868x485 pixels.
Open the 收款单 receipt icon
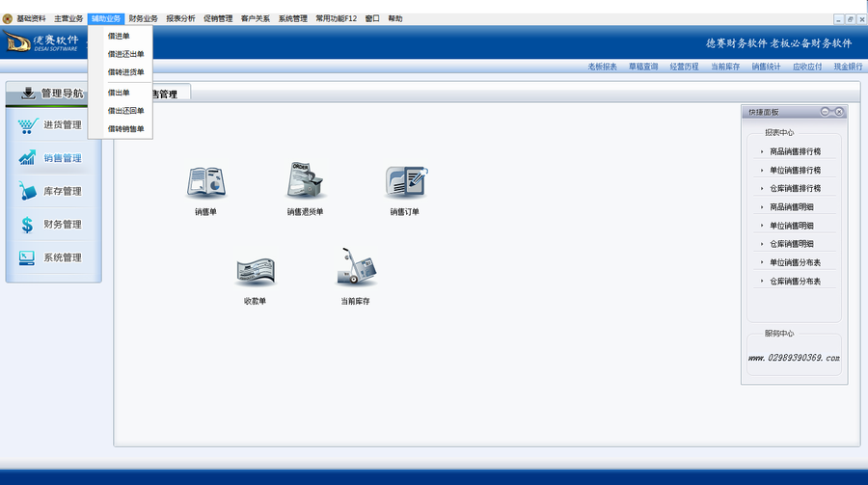point(256,271)
